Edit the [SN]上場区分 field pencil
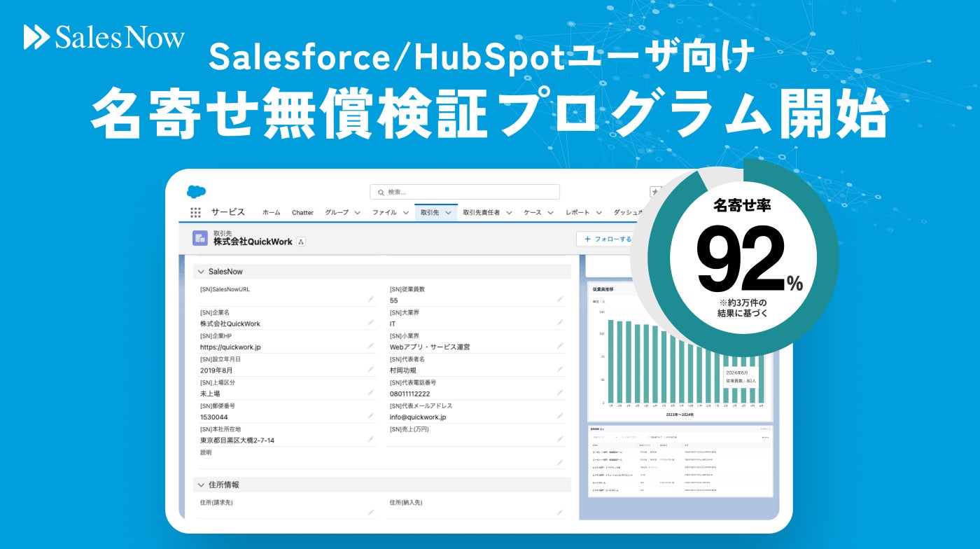Screen dimensions: 980x549 (371, 393)
